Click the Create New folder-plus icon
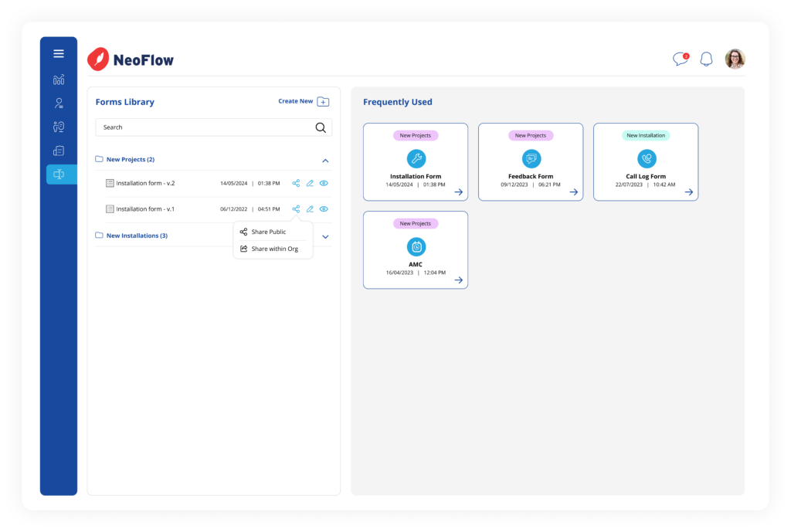 (324, 102)
